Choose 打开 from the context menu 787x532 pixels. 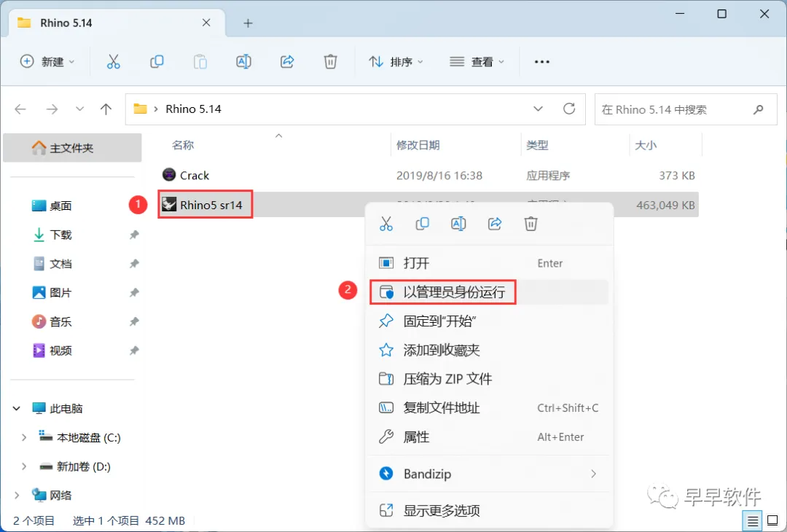click(490, 263)
